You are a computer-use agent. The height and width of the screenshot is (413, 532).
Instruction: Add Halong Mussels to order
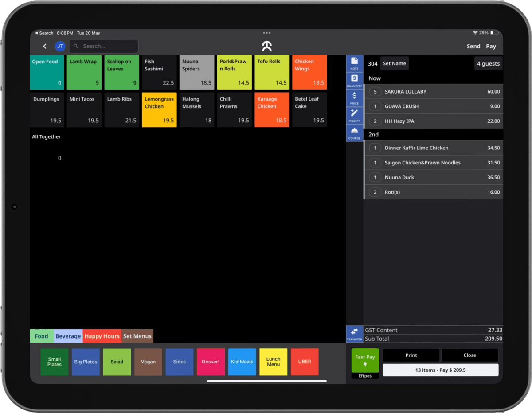point(197,110)
